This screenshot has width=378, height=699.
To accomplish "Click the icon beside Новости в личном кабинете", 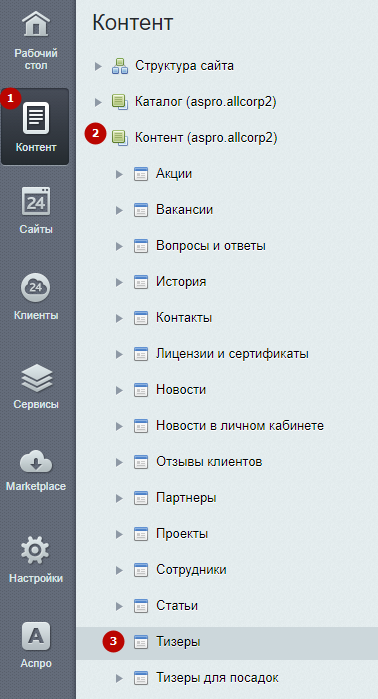I will pos(141,426).
